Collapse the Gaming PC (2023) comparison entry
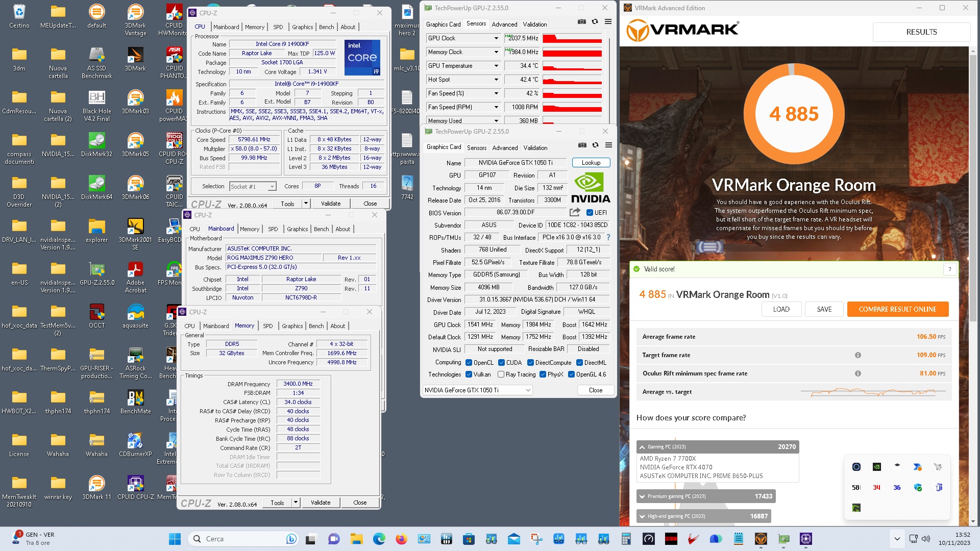The width and height of the screenshot is (980, 551). coord(642,447)
